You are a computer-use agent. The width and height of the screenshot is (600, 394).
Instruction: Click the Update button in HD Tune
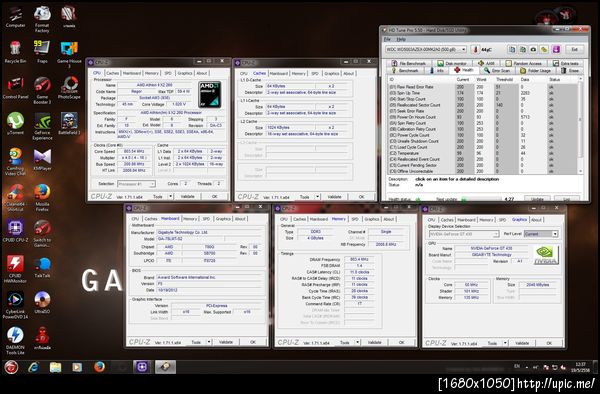537,199
